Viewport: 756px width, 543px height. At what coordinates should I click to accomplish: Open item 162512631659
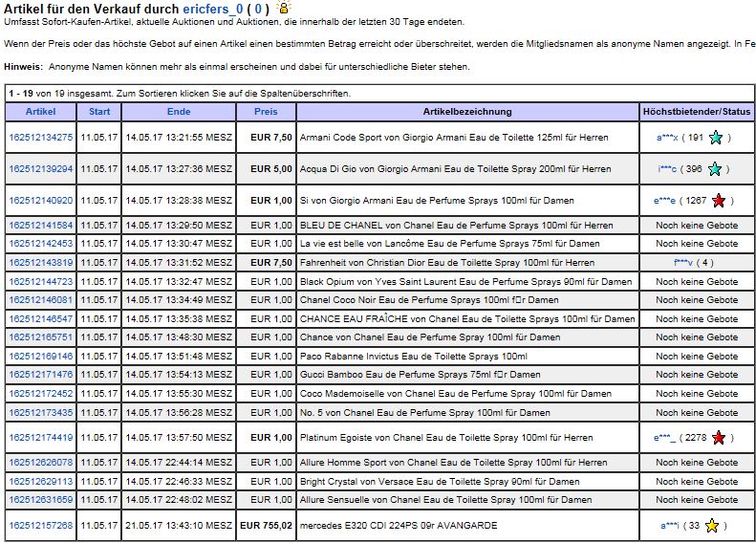click(41, 500)
